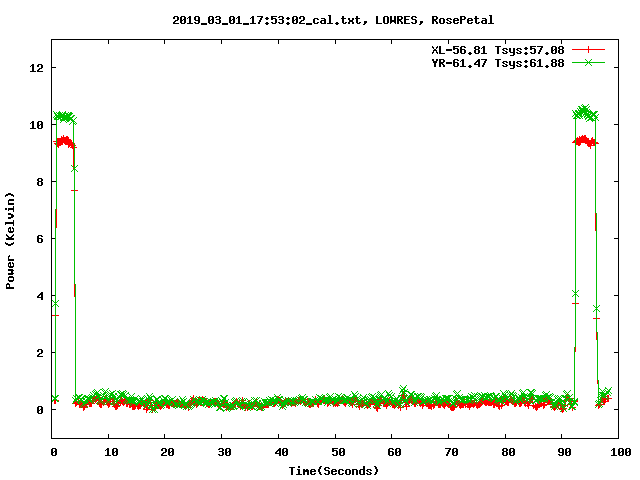Click the plot title '2019_03_01_17:53:02_cal.txt, LOWRES, RosePetal'
Viewport: 640px width, 480px height.
[333, 20]
